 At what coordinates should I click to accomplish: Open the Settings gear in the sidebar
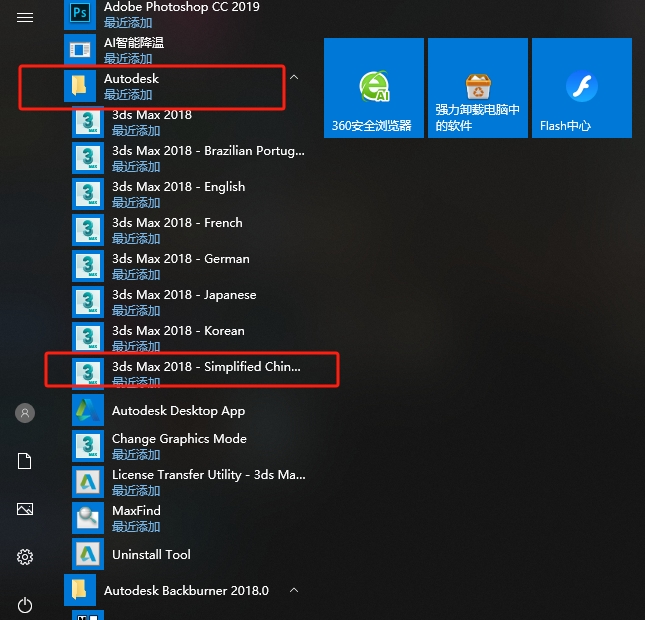click(25, 557)
